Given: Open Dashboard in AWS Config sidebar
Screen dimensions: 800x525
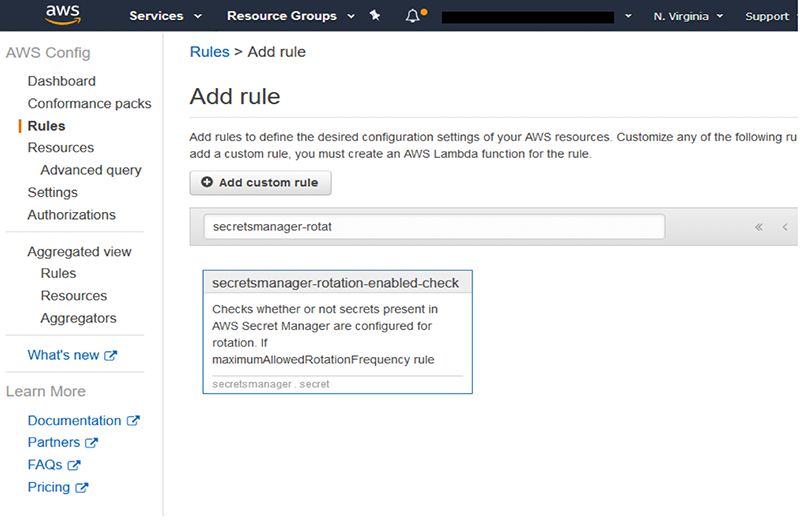Looking at the screenshot, I should pyautogui.click(x=62, y=81).
